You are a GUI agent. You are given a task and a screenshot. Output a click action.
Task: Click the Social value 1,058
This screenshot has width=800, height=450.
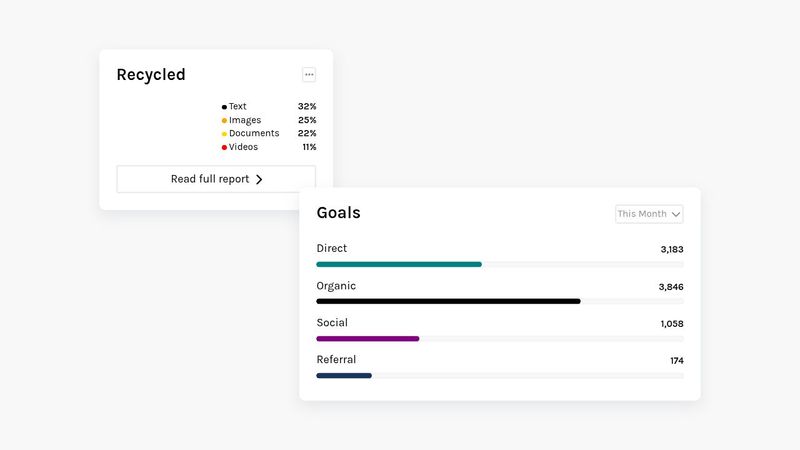(x=672, y=324)
